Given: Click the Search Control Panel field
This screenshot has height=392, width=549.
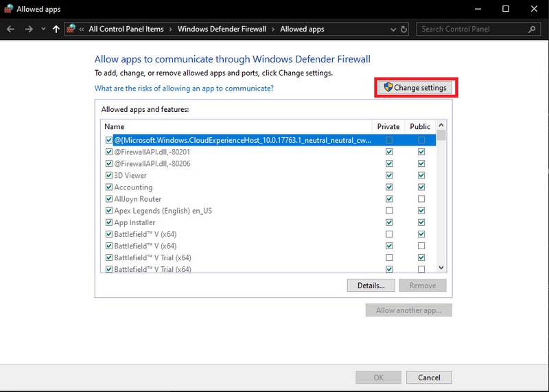Looking at the screenshot, I should [472, 30].
